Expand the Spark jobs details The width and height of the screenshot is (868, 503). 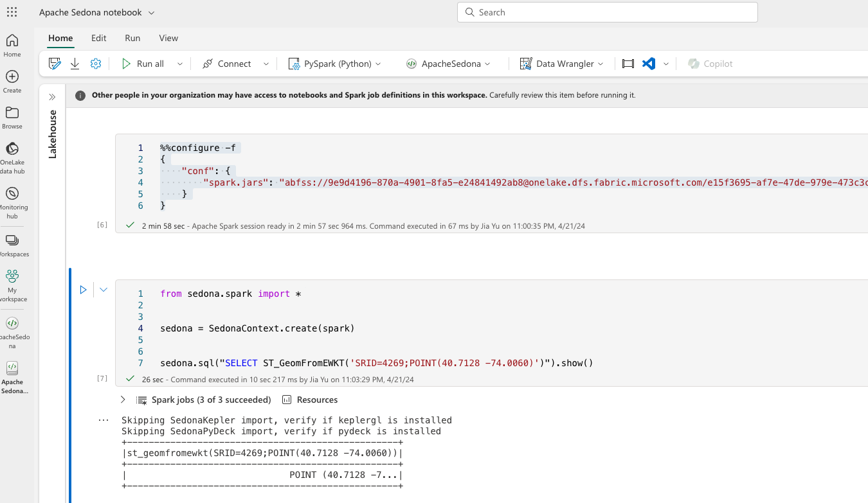[x=123, y=400]
